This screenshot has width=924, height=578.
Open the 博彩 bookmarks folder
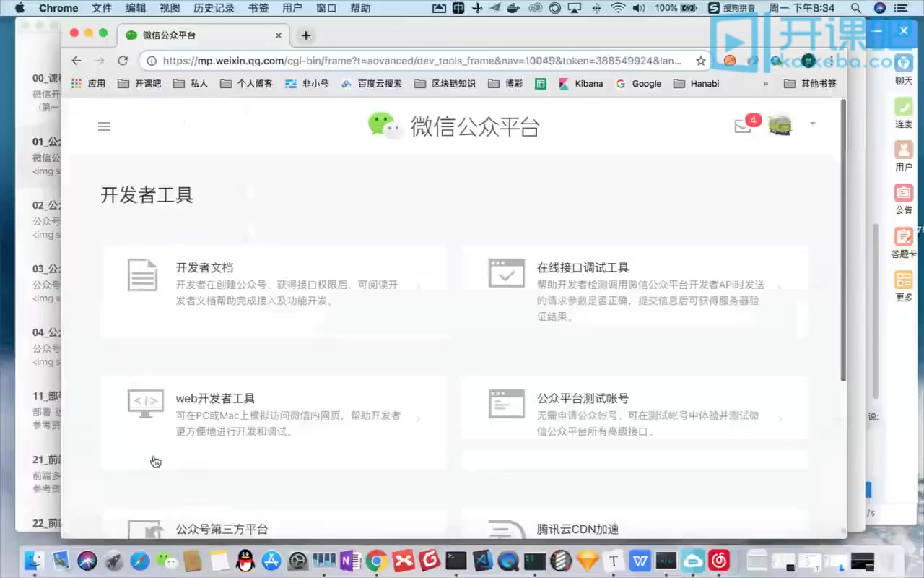(505, 84)
